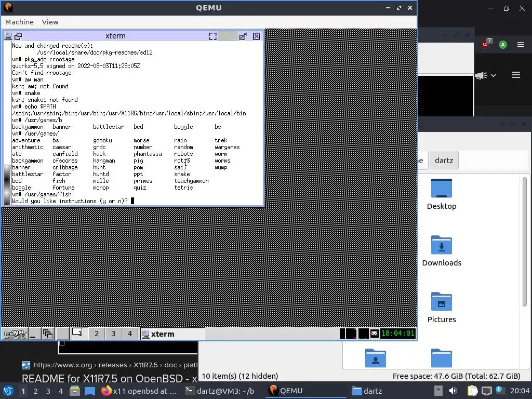Screen dimensions: 532x399
Task: Open the Firefox hamburger menu
Action: click(x=521, y=45)
